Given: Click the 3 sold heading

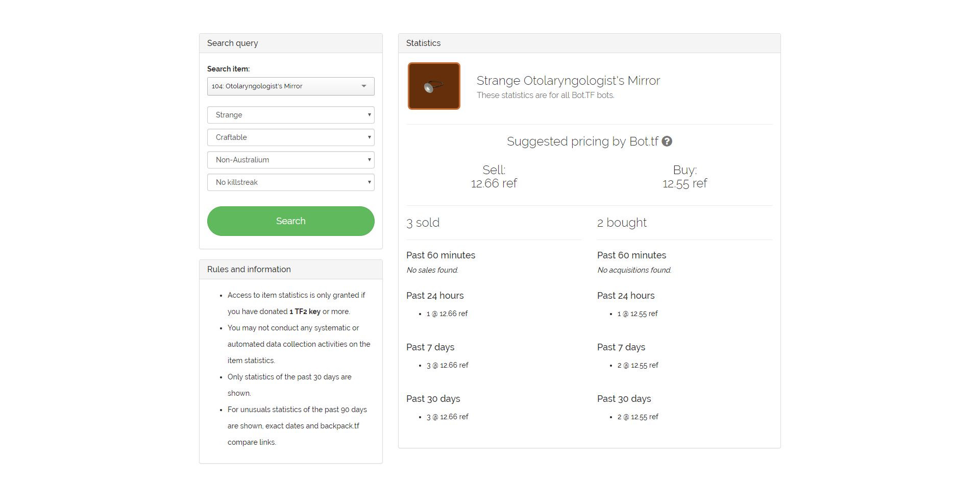Looking at the screenshot, I should [423, 223].
